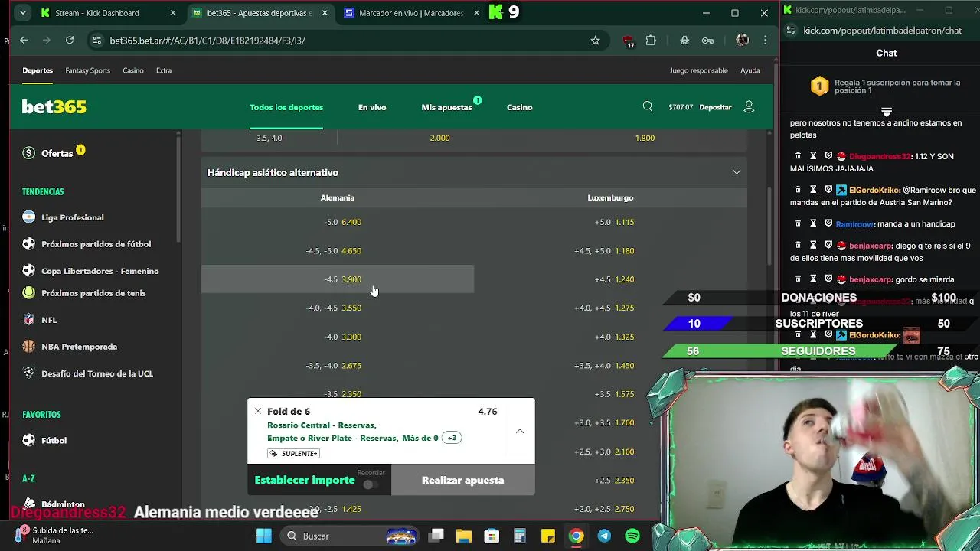This screenshot has height=551, width=980.
Task: Open File Explorer from the taskbar
Action: (463, 536)
